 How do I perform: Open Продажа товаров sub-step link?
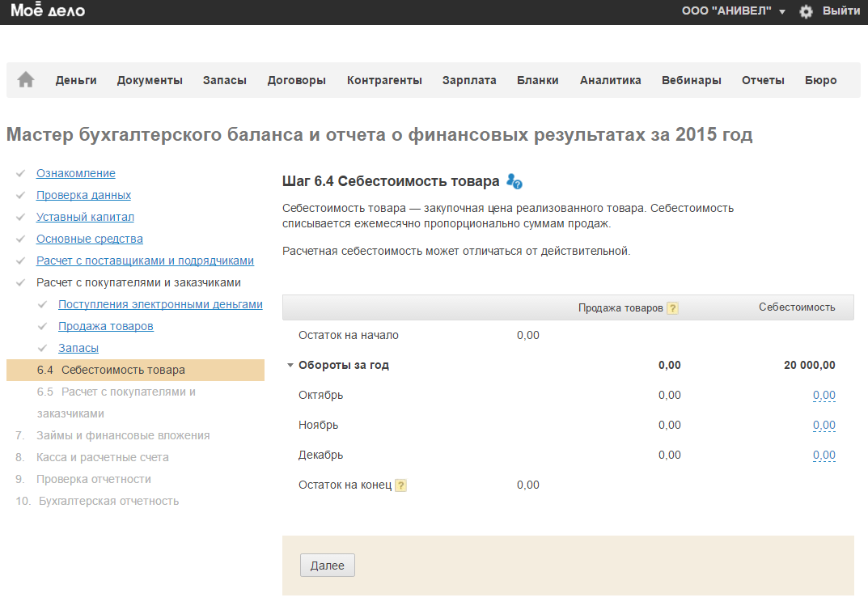(x=106, y=326)
